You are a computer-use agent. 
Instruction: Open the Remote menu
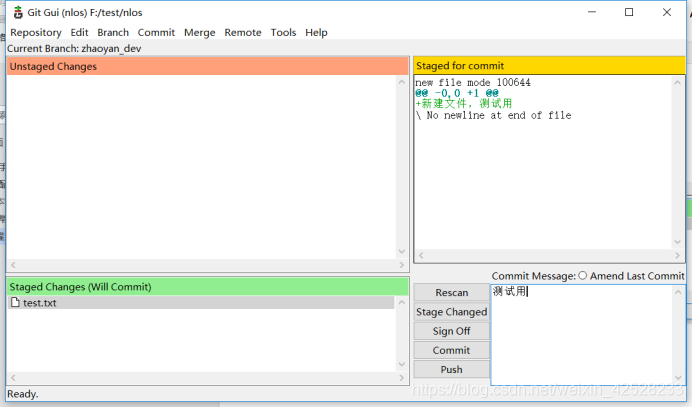[243, 33]
